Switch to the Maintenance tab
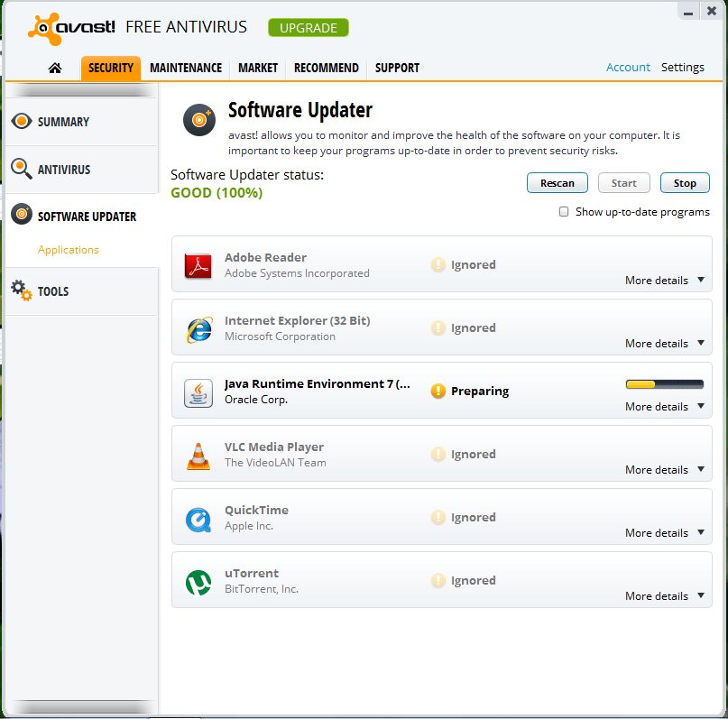Screen dimensions: 728x719 pyautogui.click(x=186, y=68)
